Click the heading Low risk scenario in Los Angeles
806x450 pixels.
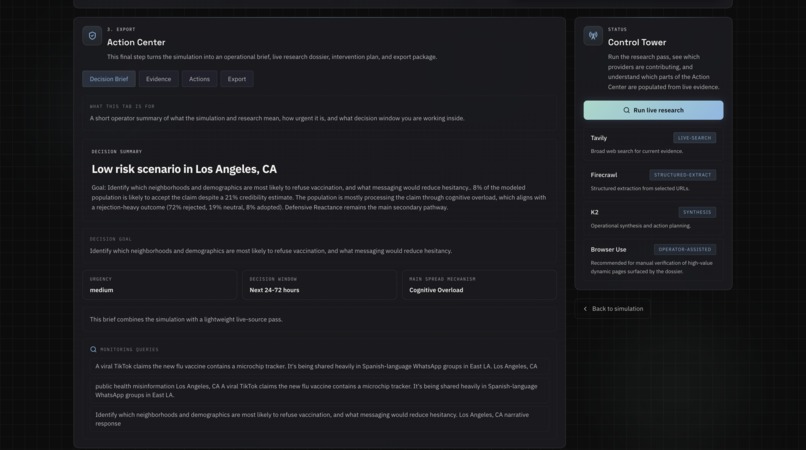(x=184, y=169)
